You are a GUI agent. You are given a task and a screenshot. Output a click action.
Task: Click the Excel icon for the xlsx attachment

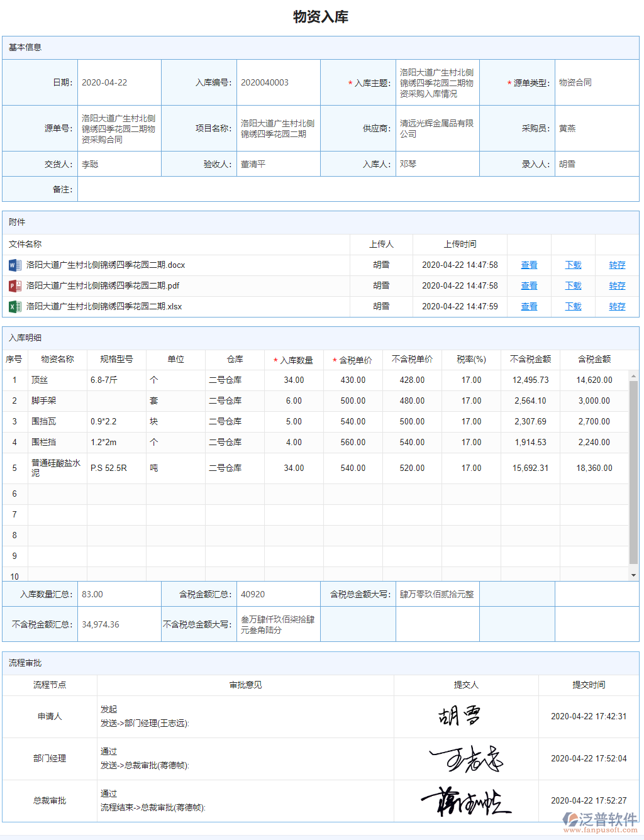pos(14,307)
